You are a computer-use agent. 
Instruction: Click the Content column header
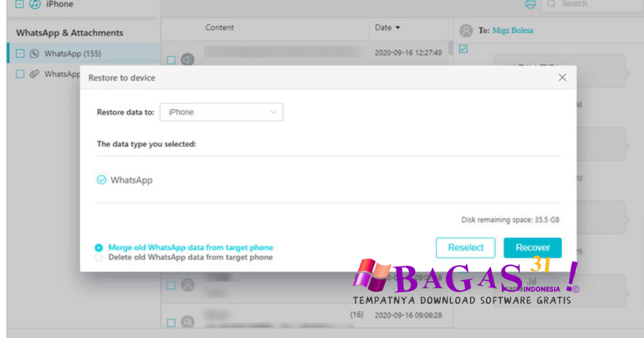click(x=219, y=28)
